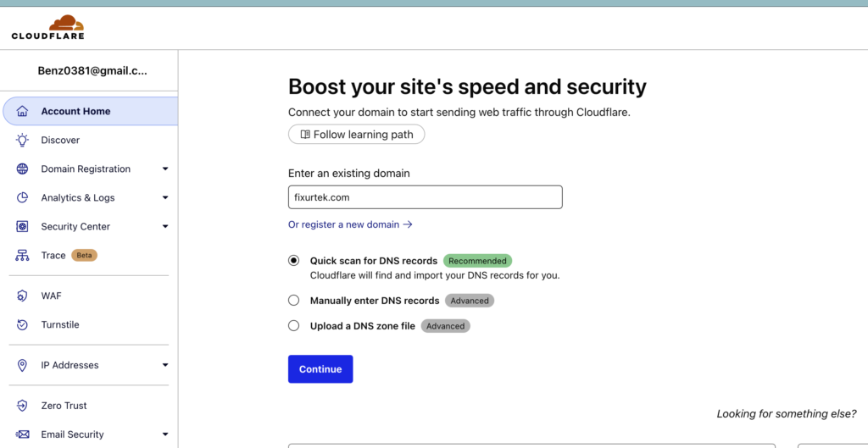
Task: Click the Security Center icon
Action: tap(23, 226)
